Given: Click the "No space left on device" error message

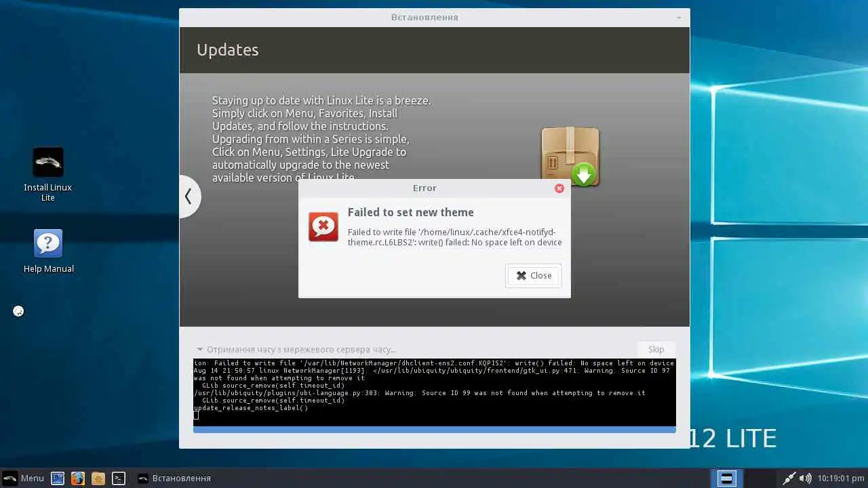Looking at the screenshot, I should pos(455,237).
